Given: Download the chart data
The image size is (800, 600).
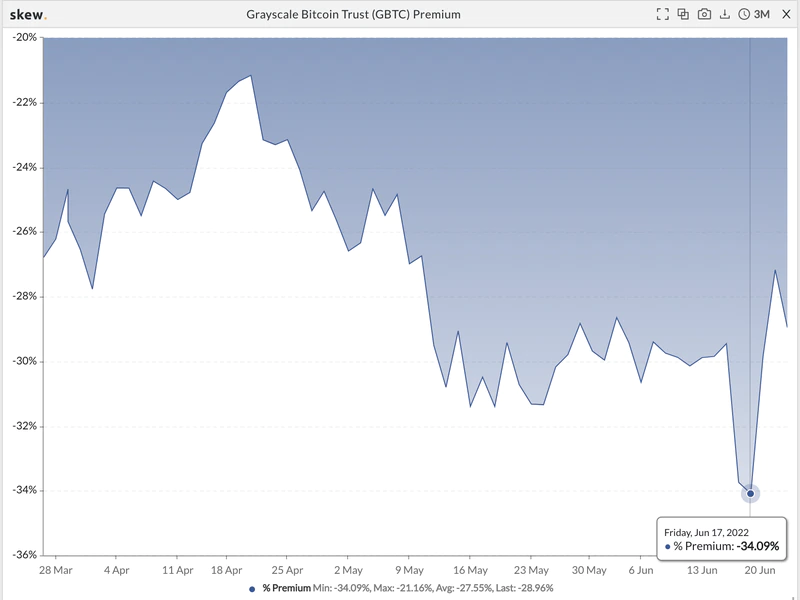Looking at the screenshot, I should point(724,14).
